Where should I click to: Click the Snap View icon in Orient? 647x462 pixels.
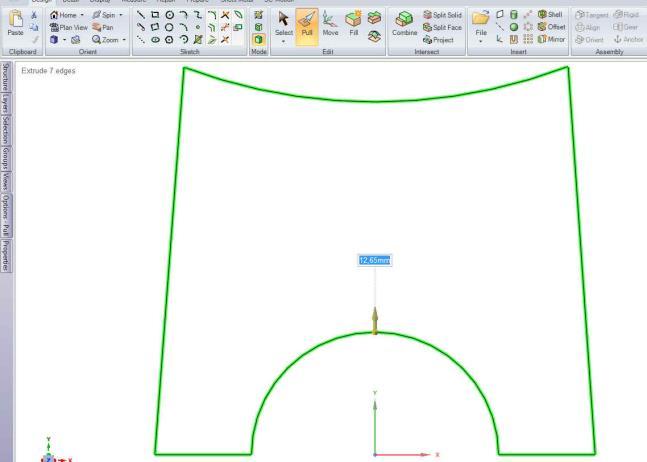pos(76,40)
